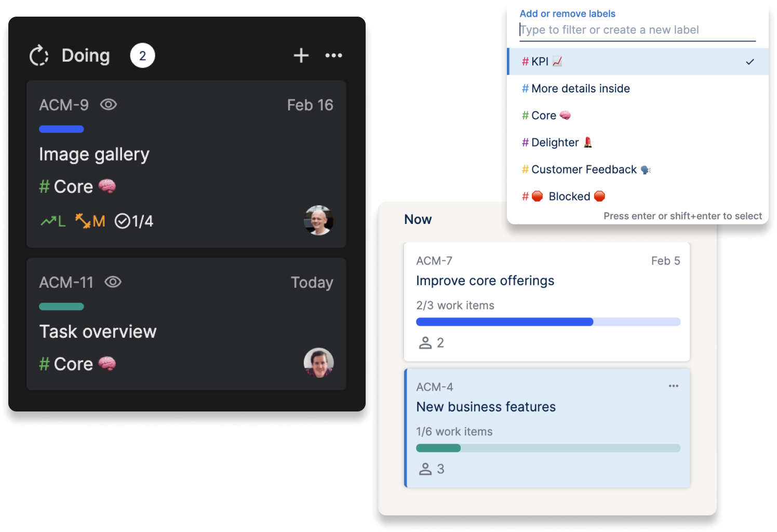The height and width of the screenshot is (532, 777).
Task: Uncheck the KPI label checkmark
Action: click(x=749, y=62)
